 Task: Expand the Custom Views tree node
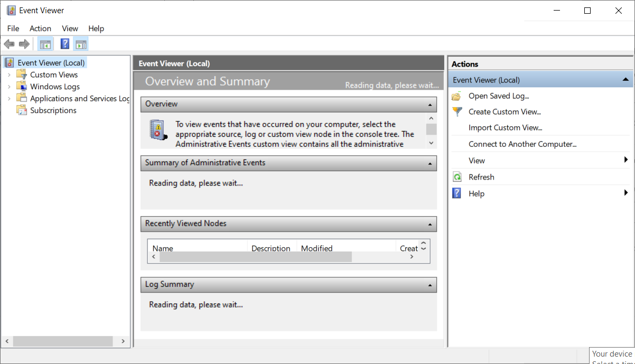tap(9, 75)
